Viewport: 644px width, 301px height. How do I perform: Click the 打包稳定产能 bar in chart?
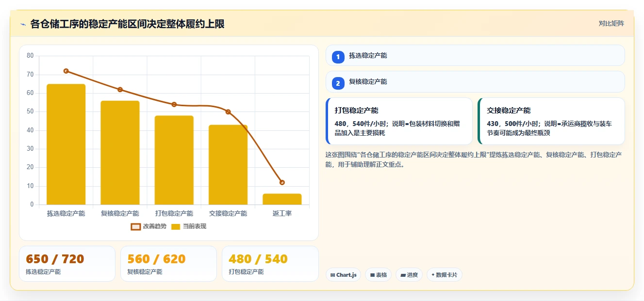click(x=174, y=160)
